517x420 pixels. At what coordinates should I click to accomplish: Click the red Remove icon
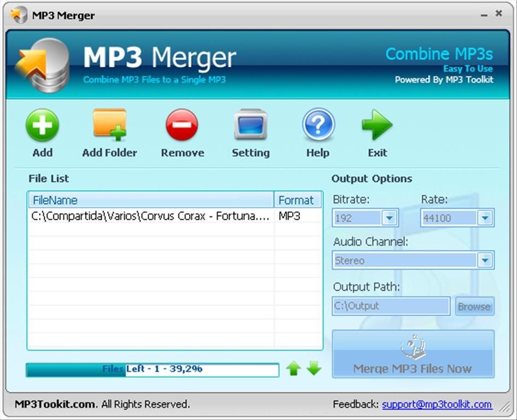[182, 125]
